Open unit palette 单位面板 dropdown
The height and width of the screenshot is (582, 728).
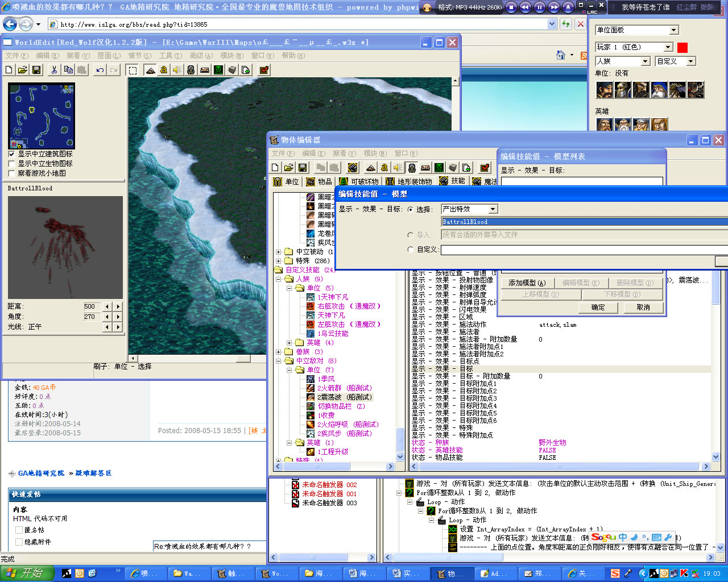point(674,30)
